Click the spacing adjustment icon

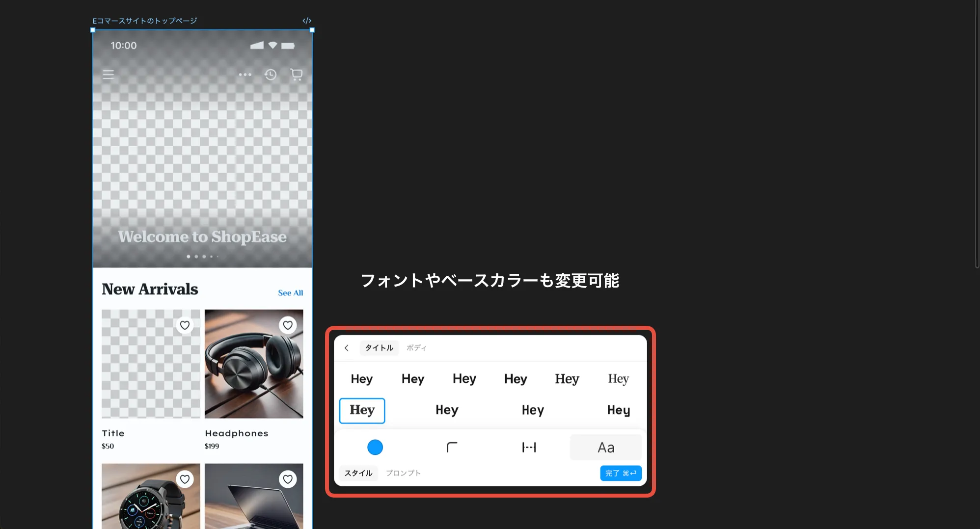tap(528, 447)
